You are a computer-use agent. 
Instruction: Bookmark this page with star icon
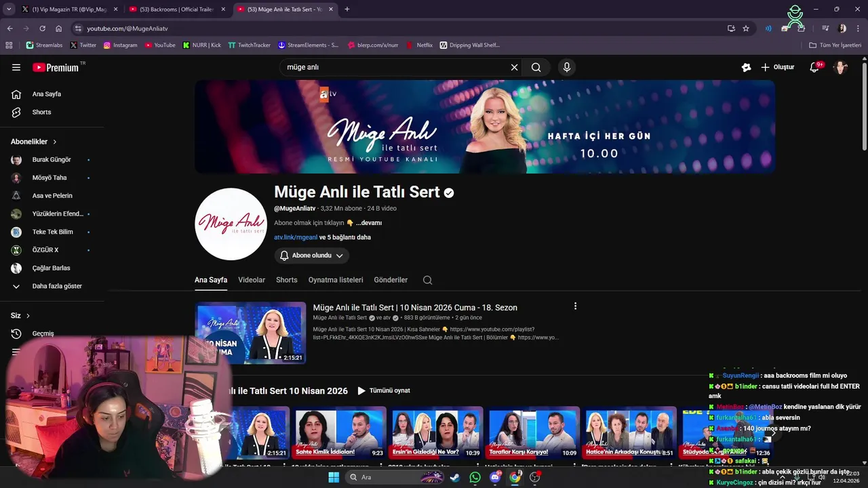[746, 28]
